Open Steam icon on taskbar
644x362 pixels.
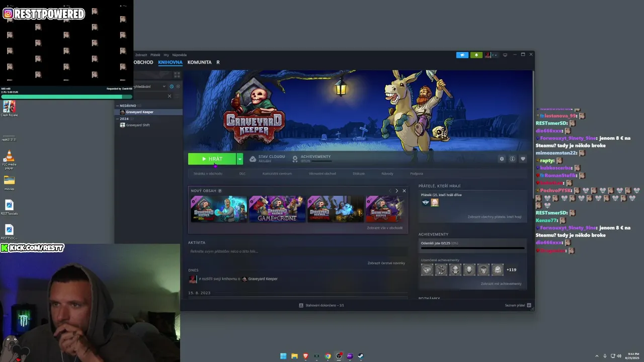point(361,356)
